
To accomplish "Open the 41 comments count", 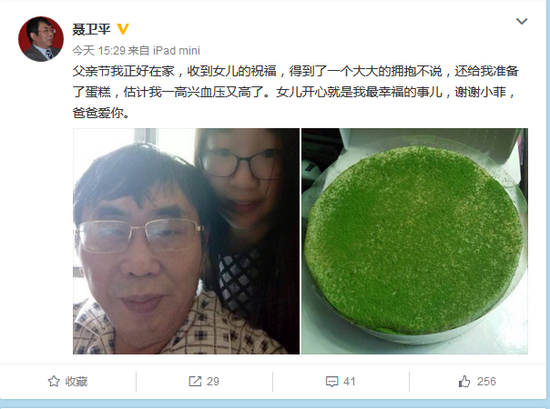I will [x=349, y=382].
